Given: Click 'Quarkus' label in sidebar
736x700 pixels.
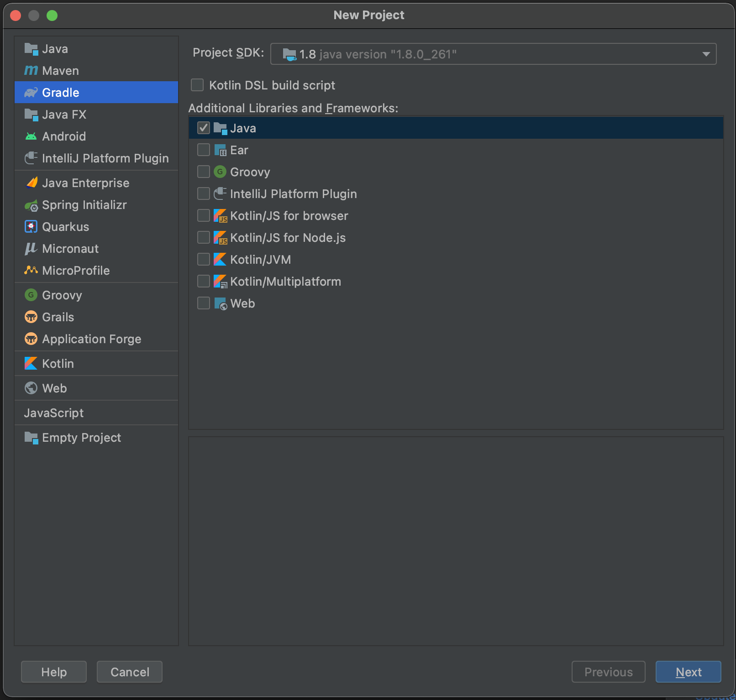Looking at the screenshot, I should [66, 227].
